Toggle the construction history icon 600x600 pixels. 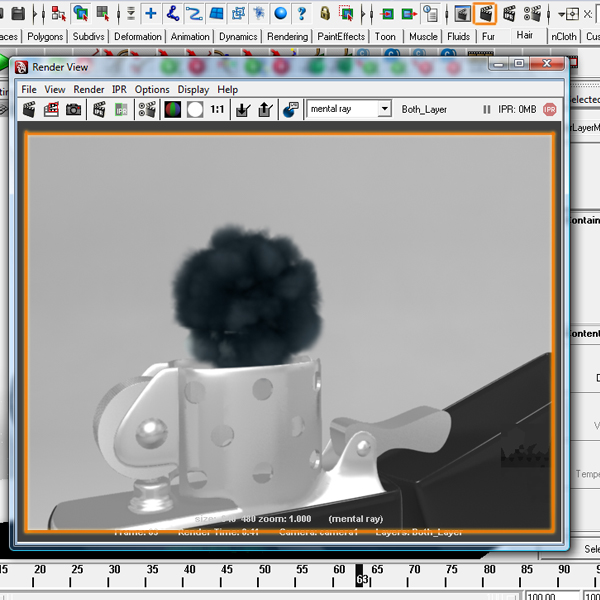click(x=431, y=14)
